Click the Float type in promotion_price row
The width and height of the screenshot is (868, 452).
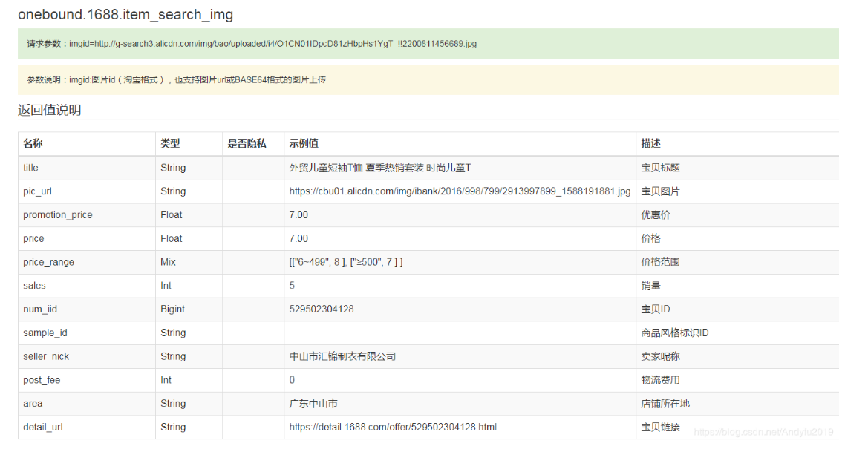(172, 214)
